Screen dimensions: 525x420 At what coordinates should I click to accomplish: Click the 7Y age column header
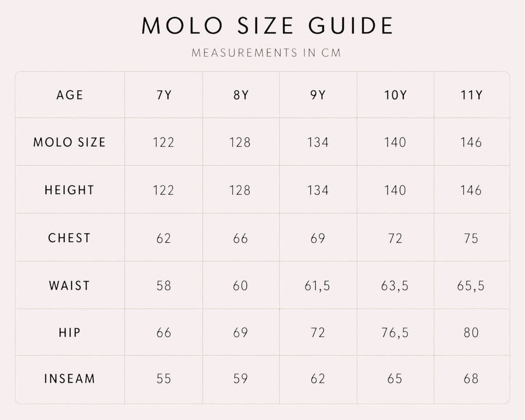[x=164, y=94]
